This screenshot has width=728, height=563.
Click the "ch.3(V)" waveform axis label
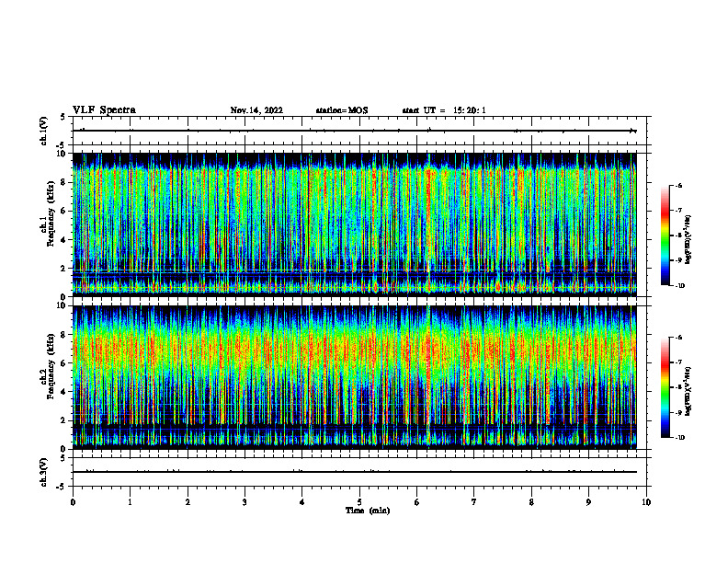(x=44, y=472)
